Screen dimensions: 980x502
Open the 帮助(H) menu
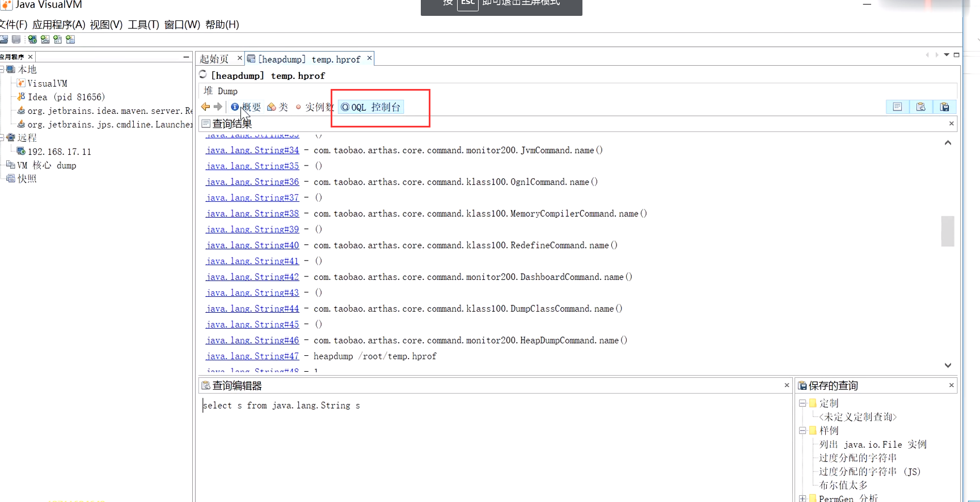[222, 24]
